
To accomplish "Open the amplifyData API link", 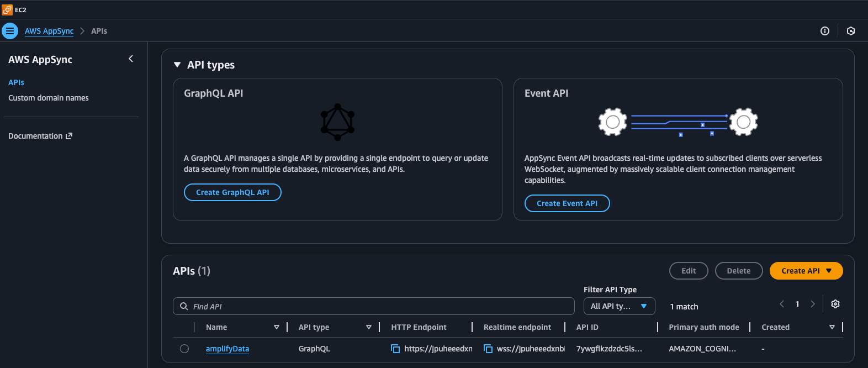I will coord(227,349).
